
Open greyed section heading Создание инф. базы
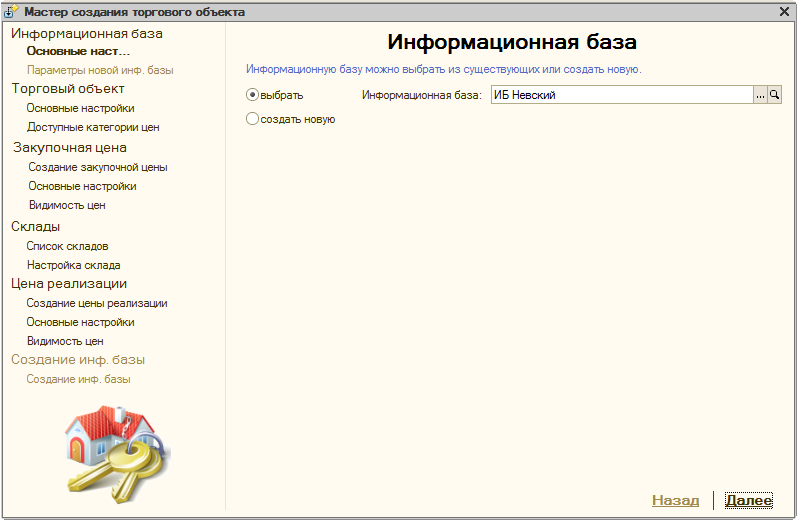(x=78, y=360)
